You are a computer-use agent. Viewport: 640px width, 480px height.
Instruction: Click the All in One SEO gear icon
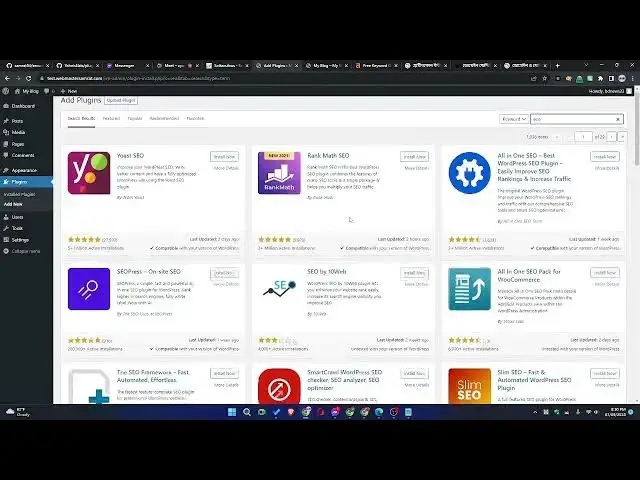(469, 173)
